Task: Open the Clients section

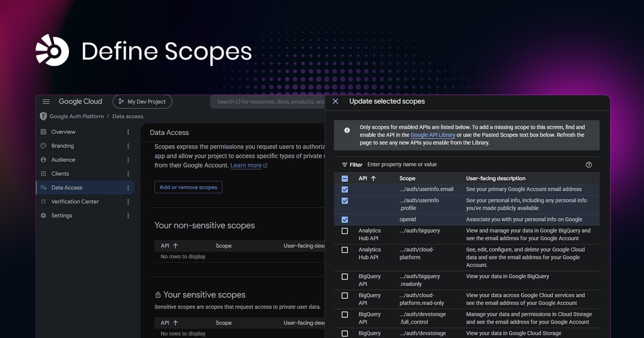Action: tap(60, 174)
